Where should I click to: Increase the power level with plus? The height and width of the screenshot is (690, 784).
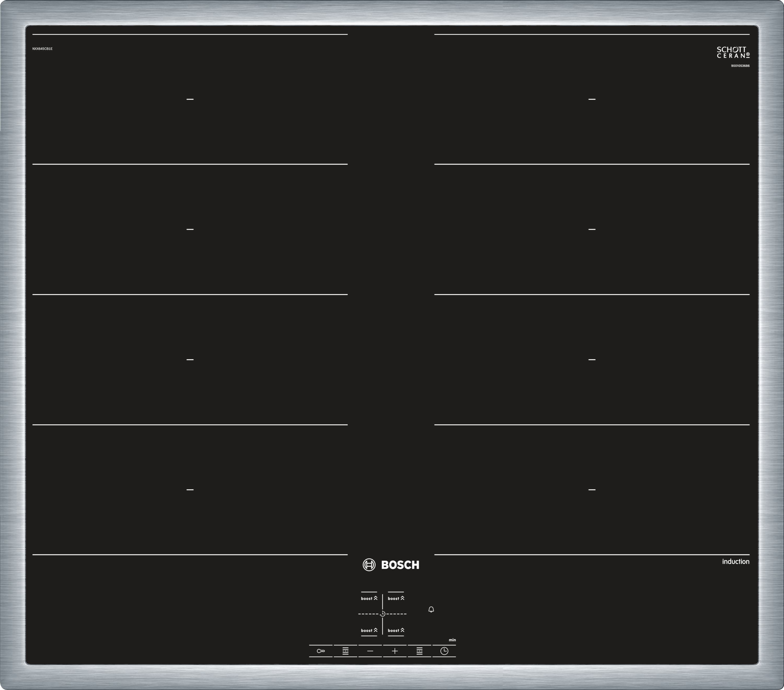click(395, 651)
